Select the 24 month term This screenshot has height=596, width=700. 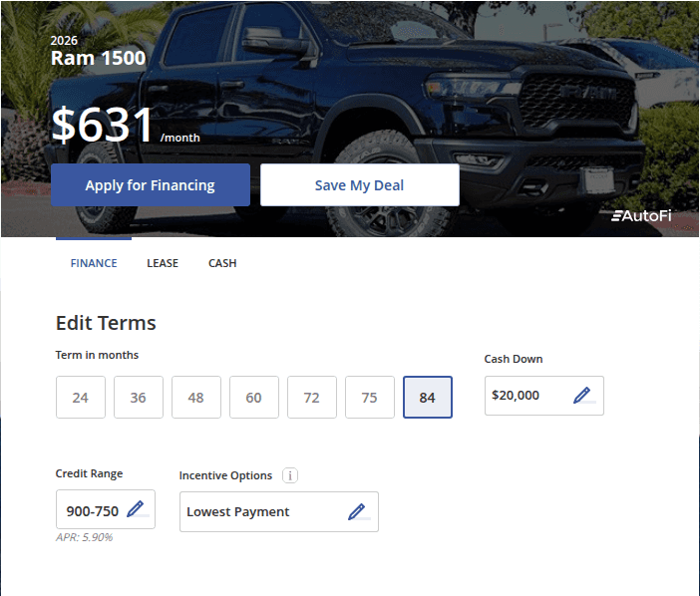[81, 397]
